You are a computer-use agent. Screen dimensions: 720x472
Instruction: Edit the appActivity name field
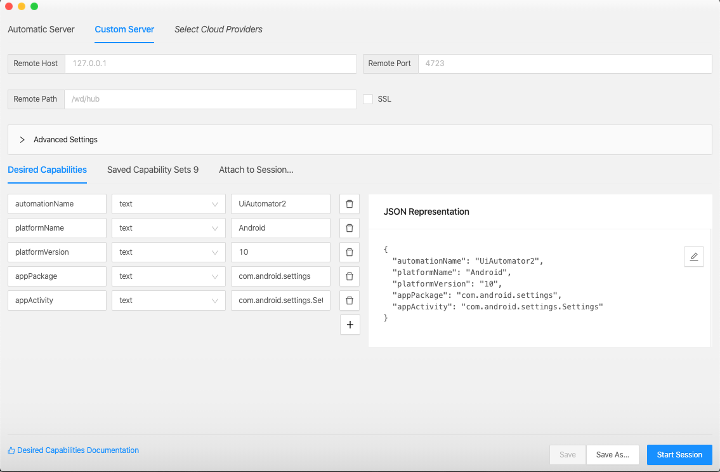click(57, 300)
